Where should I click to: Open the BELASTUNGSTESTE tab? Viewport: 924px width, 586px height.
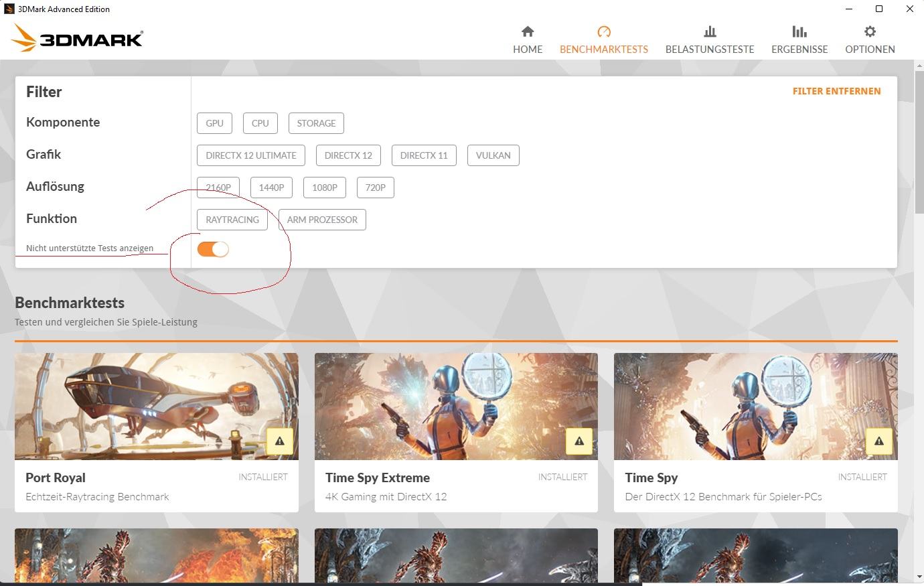[x=710, y=40]
